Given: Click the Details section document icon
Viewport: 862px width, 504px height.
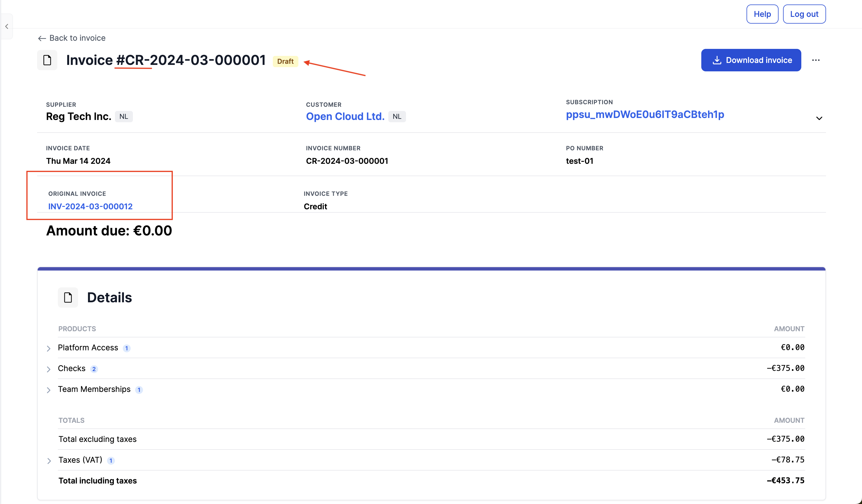Looking at the screenshot, I should coord(68,298).
